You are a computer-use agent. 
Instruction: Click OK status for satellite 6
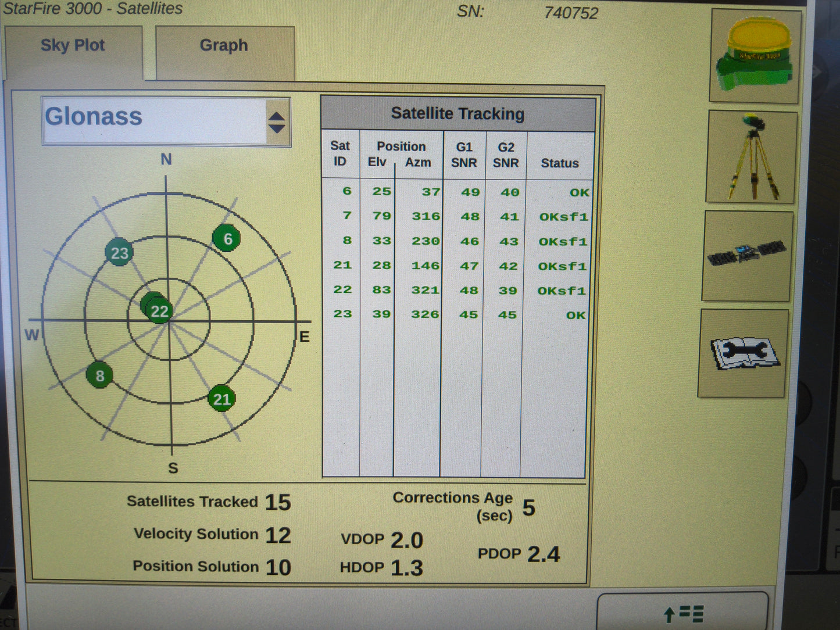click(580, 192)
